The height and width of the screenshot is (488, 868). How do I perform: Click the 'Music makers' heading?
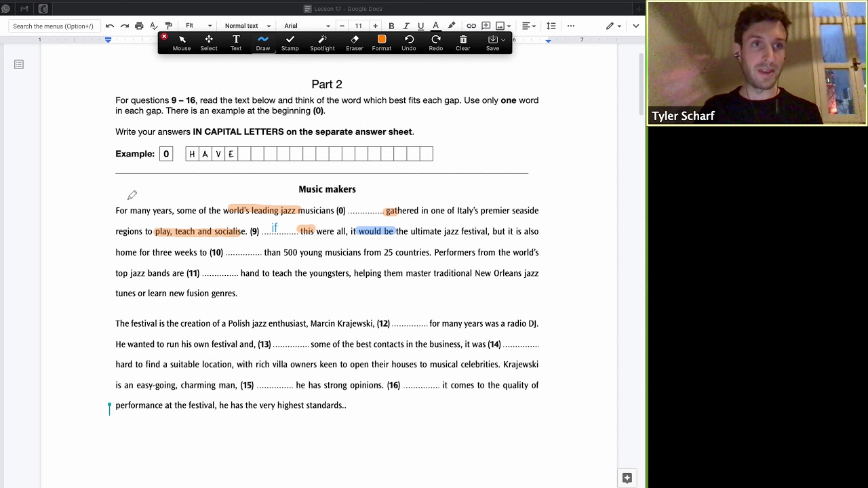point(327,189)
